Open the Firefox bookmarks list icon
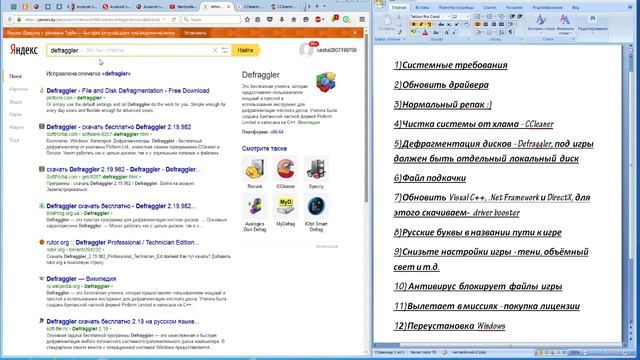 point(258,19)
